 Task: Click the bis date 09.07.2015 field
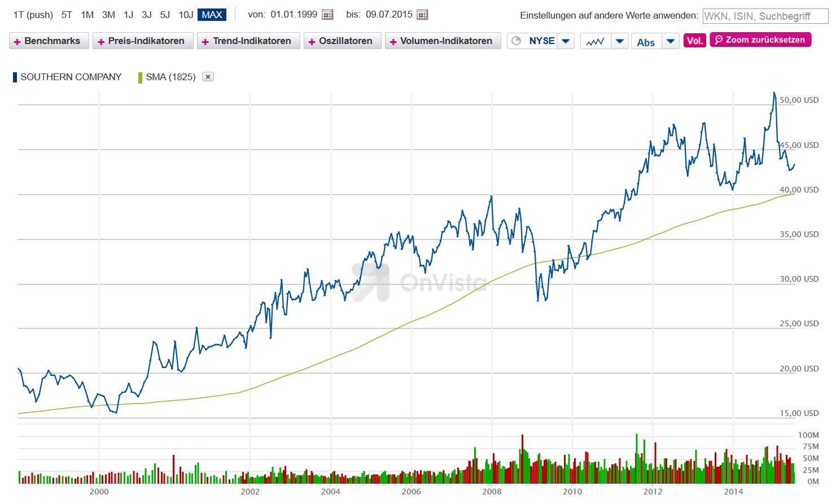click(389, 15)
